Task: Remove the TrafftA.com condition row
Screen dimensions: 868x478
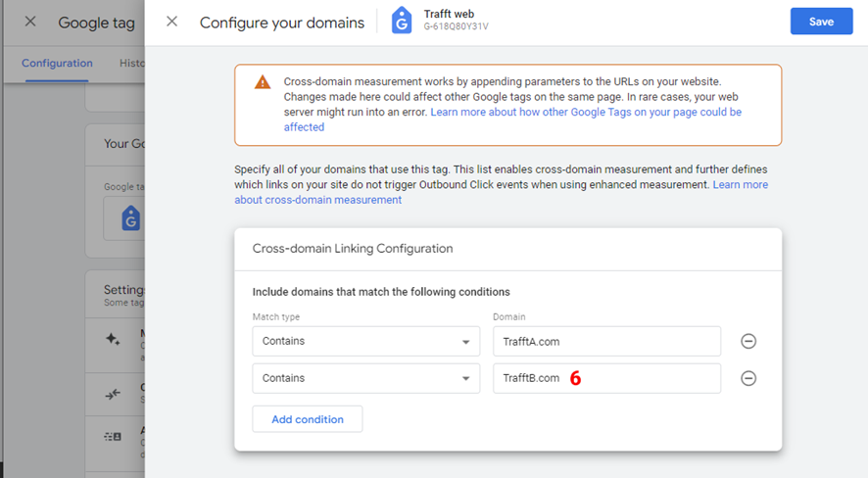Action: click(x=747, y=341)
